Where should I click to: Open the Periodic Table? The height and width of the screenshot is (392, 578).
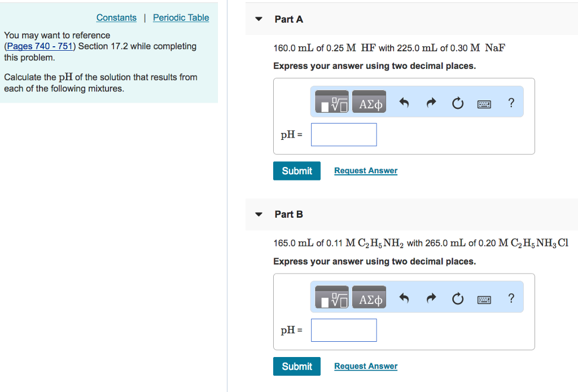click(181, 17)
